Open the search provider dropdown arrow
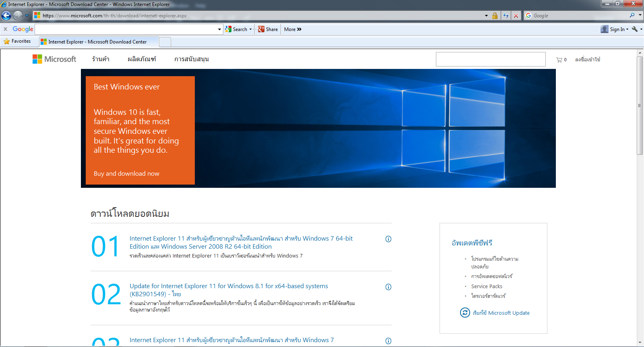644x347 pixels. (x=640, y=15)
